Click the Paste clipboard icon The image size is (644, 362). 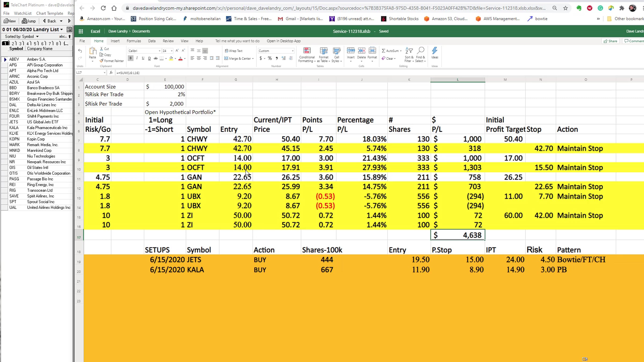(93, 51)
